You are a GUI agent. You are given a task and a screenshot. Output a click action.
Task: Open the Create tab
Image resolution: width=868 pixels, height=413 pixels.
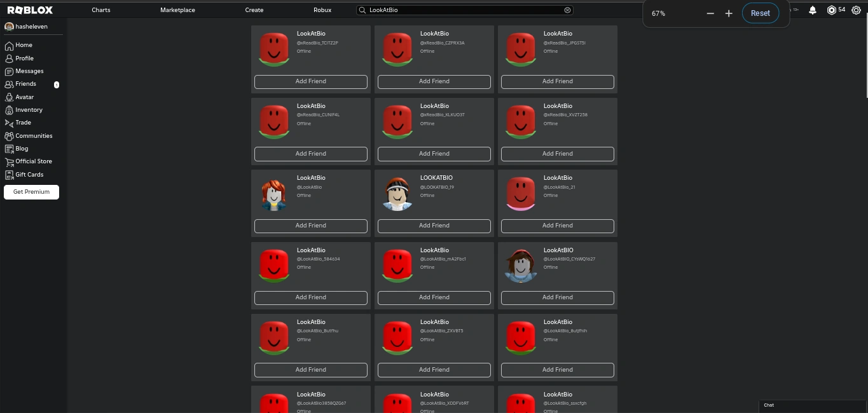click(x=254, y=10)
